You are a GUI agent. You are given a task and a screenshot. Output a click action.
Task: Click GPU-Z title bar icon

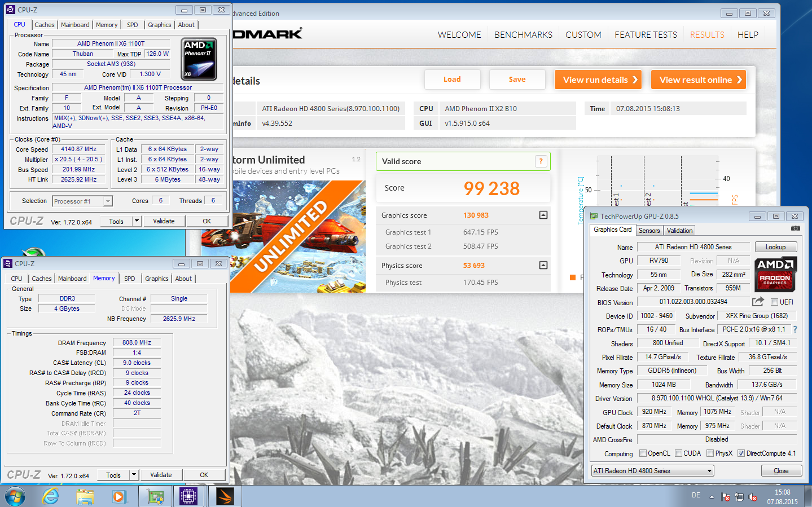[594, 216]
